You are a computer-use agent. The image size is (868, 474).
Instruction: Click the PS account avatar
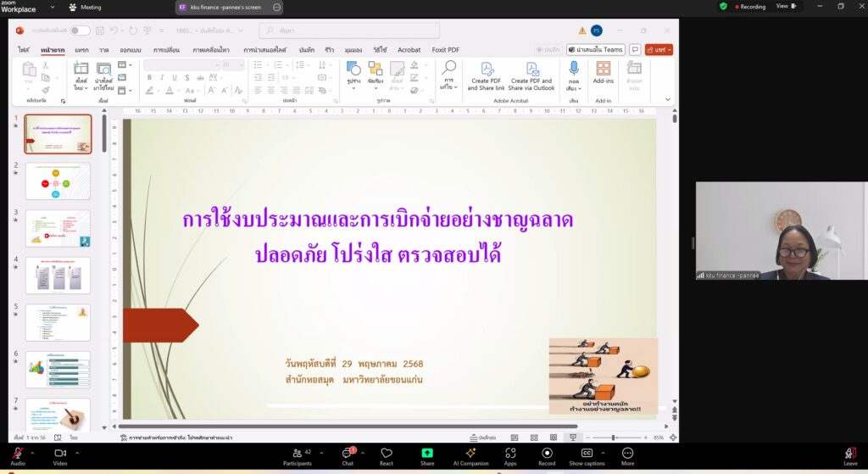click(x=596, y=31)
